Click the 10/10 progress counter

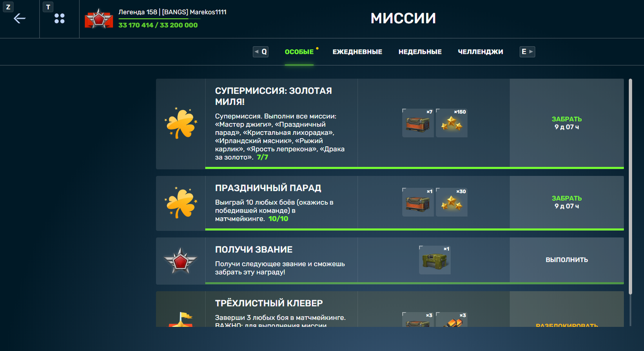click(278, 219)
